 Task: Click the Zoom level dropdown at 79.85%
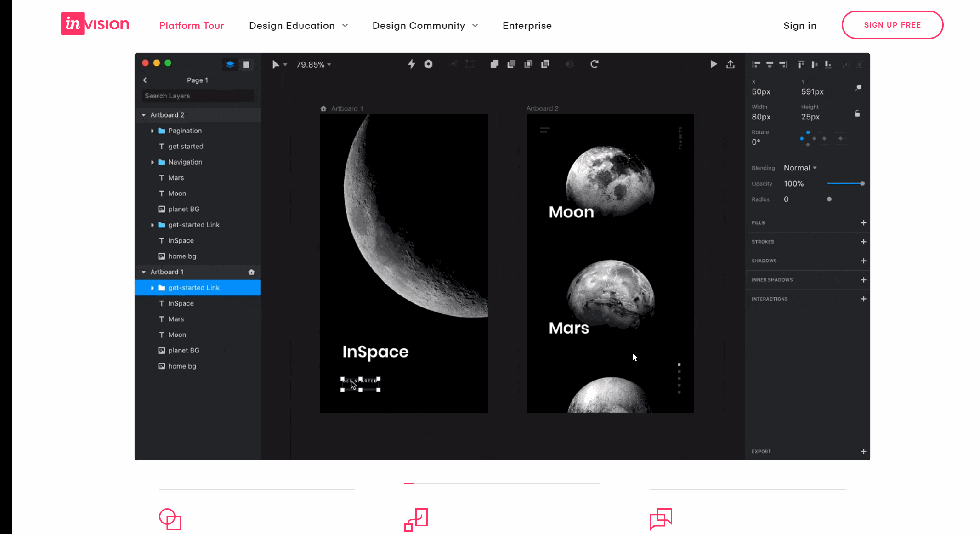coord(313,64)
